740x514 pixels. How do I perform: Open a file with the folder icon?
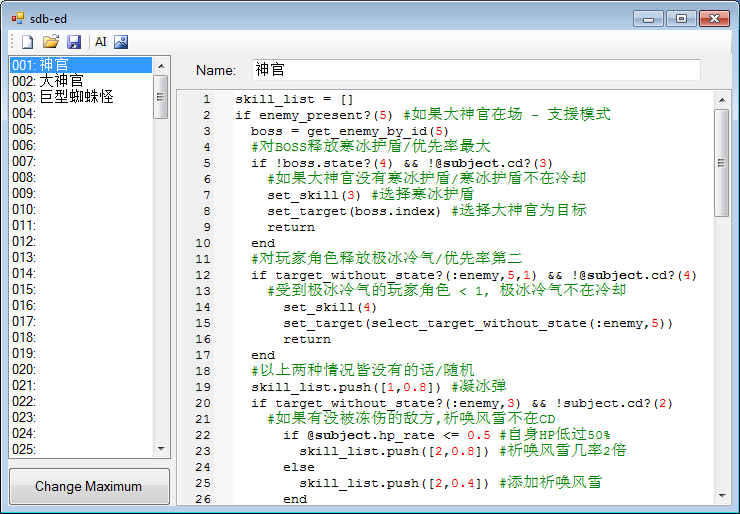pyautogui.click(x=50, y=42)
